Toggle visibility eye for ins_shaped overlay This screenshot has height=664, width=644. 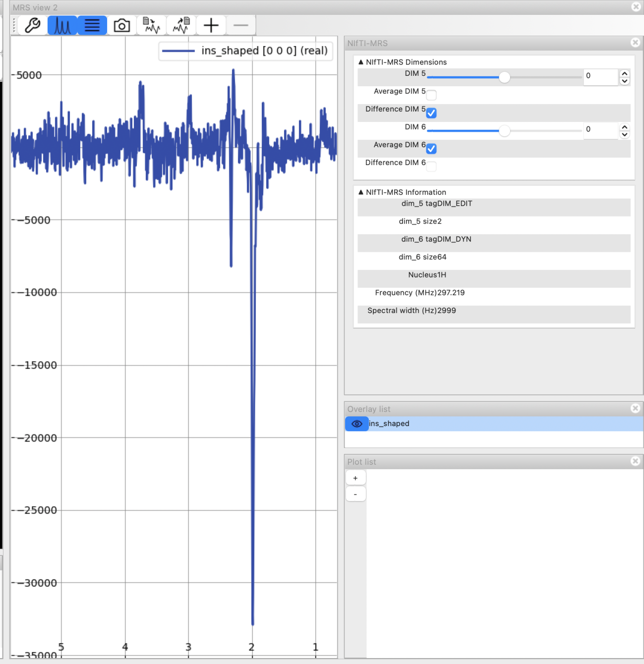[x=356, y=424]
